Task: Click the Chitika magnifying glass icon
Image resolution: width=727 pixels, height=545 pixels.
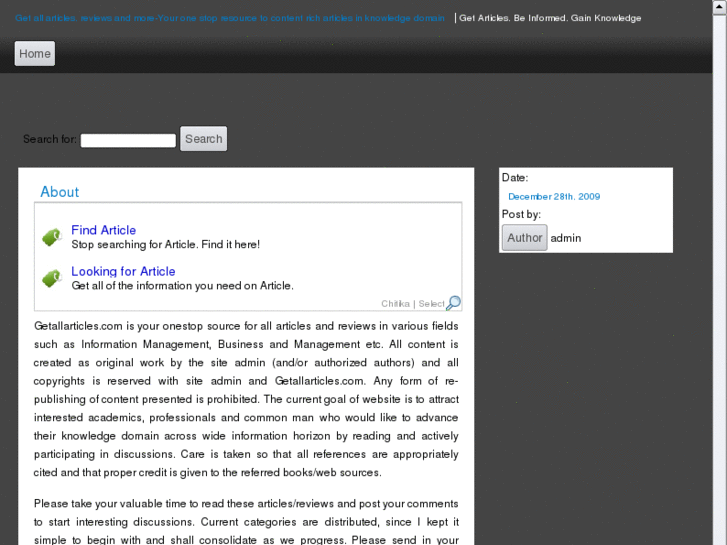Action: coord(453,303)
